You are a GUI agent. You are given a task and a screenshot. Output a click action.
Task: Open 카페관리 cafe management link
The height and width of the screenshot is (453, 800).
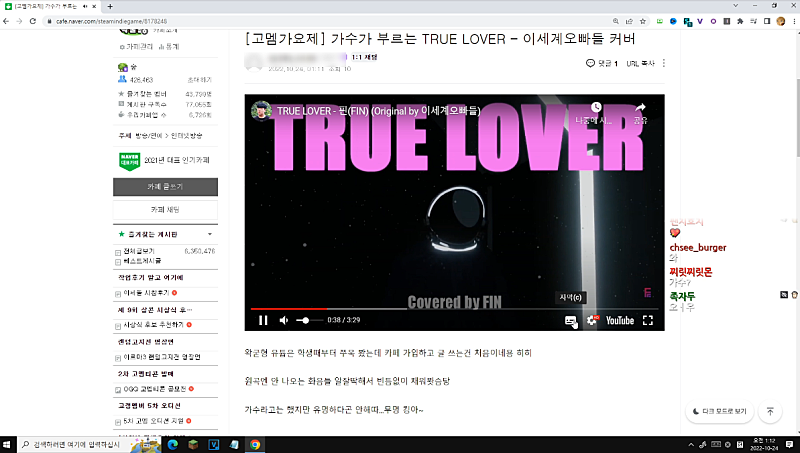pyautogui.click(x=136, y=46)
